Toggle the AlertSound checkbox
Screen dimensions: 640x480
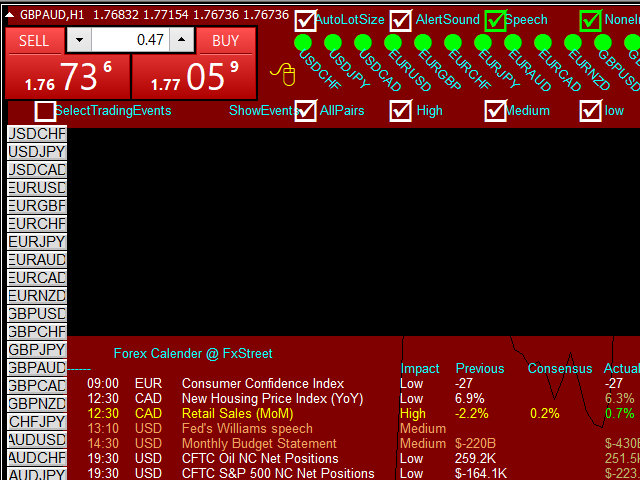click(400, 20)
